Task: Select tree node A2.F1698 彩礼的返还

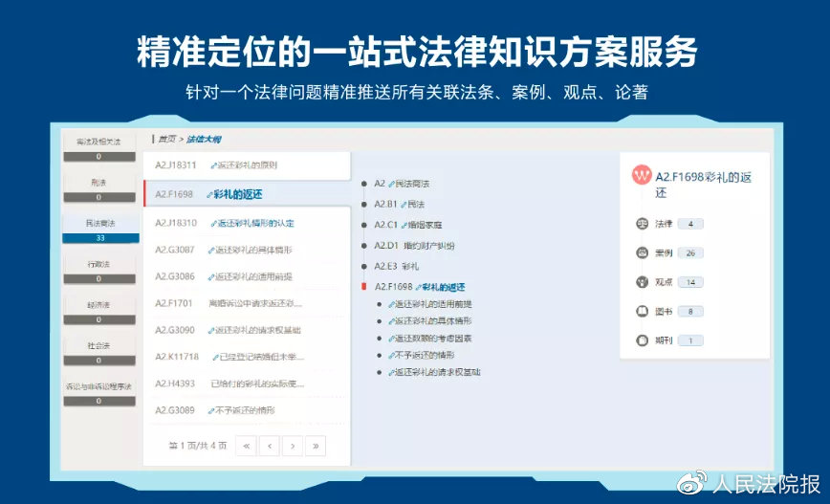Action: (x=420, y=287)
